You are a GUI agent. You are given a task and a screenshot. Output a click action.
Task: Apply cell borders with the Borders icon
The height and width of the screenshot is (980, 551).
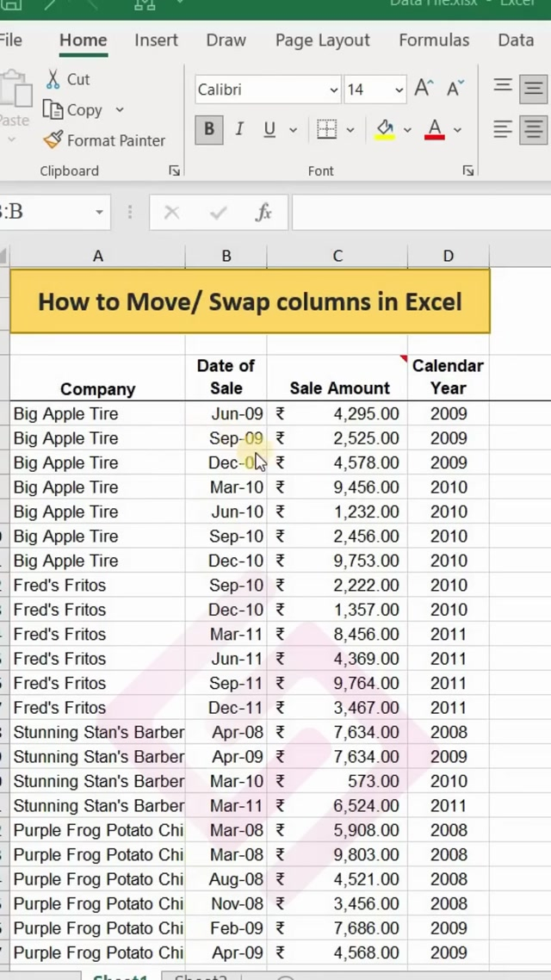click(326, 130)
